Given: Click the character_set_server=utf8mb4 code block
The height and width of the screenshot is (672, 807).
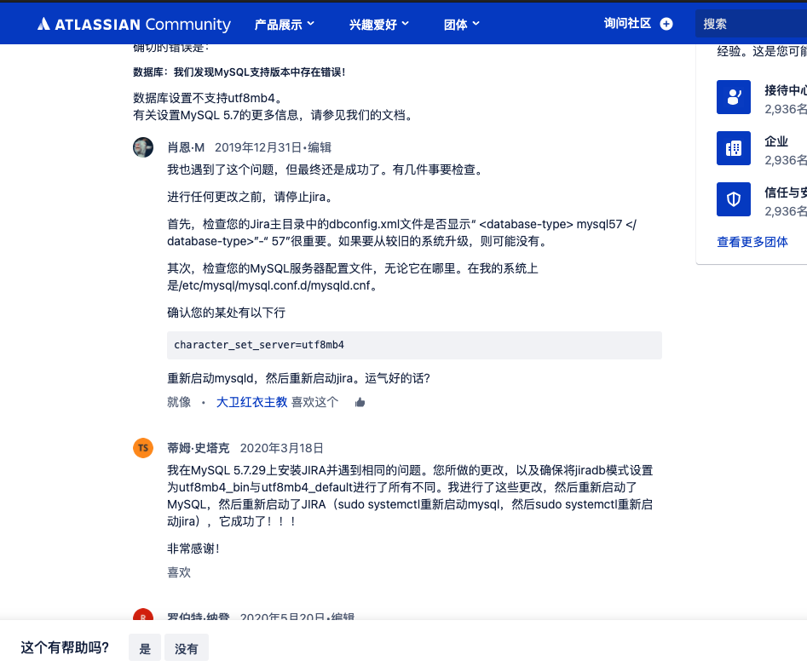Looking at the screenshot, I should 414,345.
